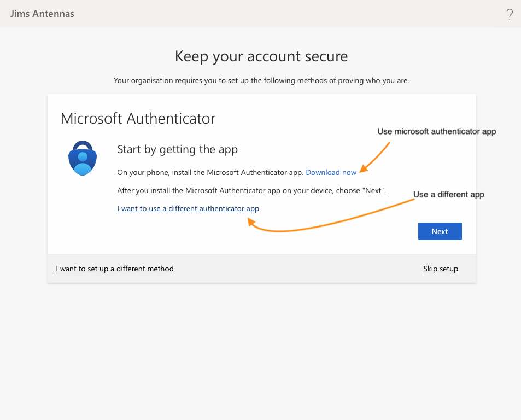Click the organisation requires methods sentence
This screenshot has width=521, height=420.
261,80
